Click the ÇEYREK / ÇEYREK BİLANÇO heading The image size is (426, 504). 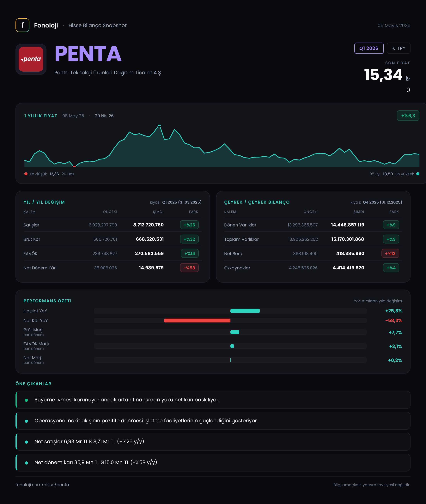coord(257,202)
